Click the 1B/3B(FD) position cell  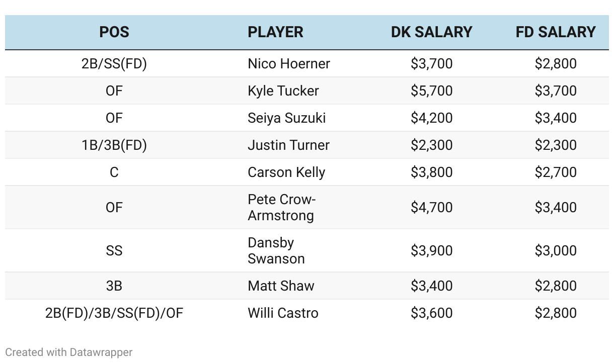point(114,145)
